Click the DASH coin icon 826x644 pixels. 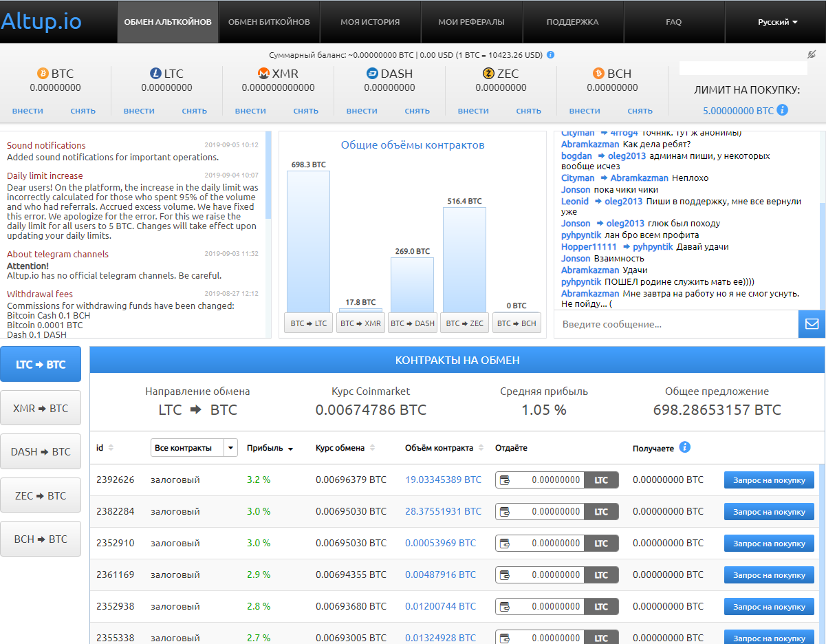tap(372, 74)
